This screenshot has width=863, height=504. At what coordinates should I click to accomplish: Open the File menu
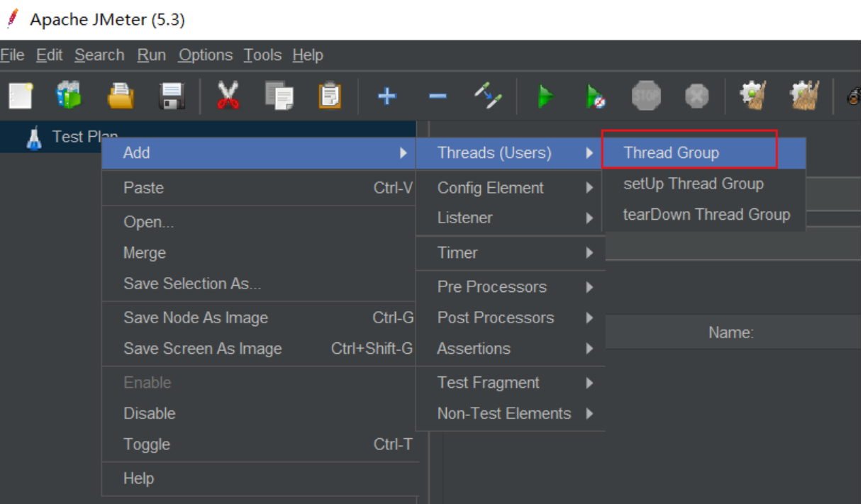(x=12, y=55)
